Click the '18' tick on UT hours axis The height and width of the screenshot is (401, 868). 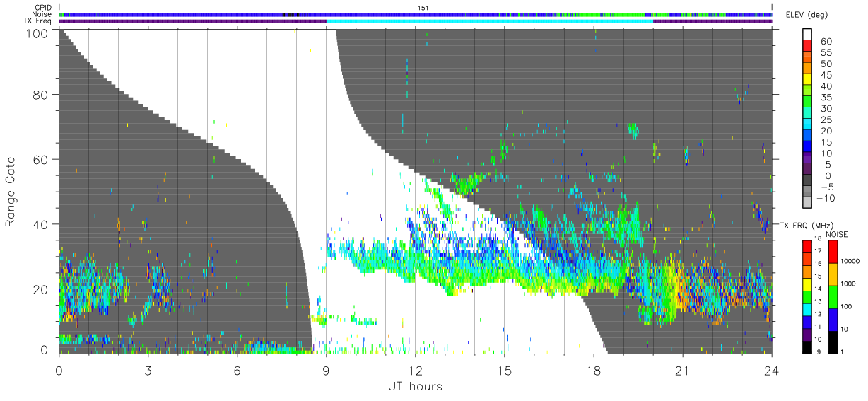pyautogui.click(x=593, y=370)
